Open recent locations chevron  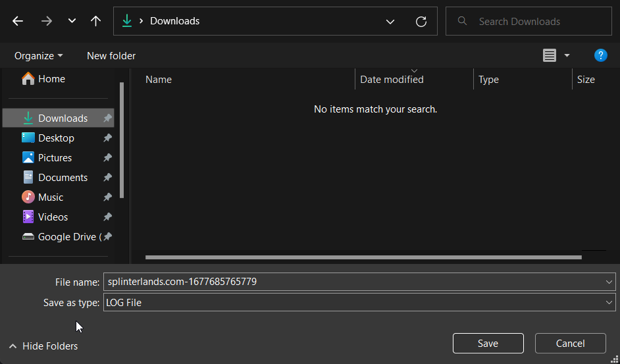point(72,20)
